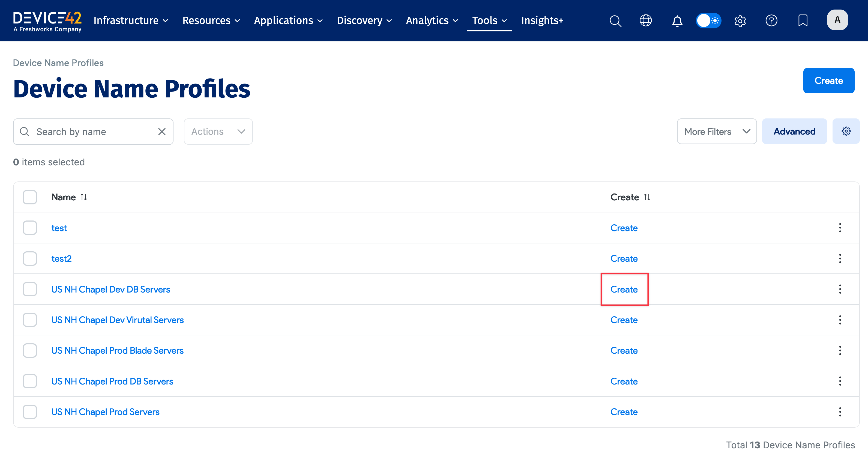This screenshot has height=471, width=868.
Task: Expand the More Filters dropdown
Action: tap(716, 131)
